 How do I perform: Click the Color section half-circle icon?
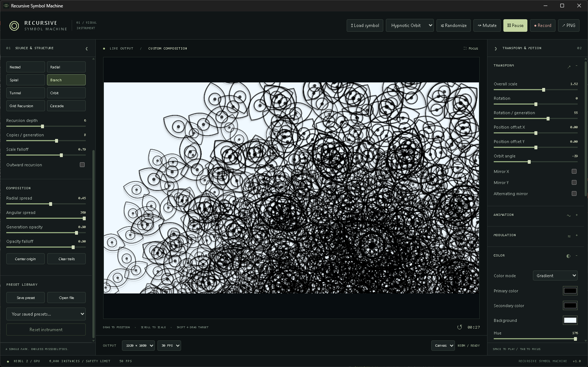click(x=568, y=256)
